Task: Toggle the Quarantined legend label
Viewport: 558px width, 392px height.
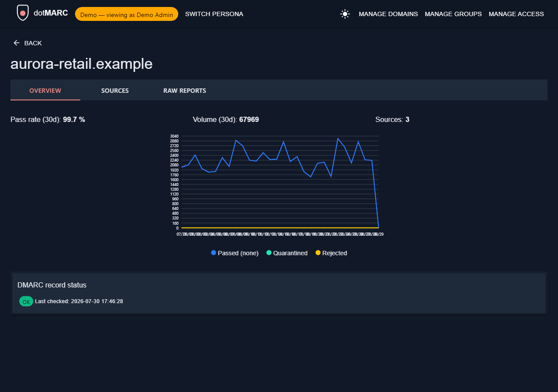Action: (290, 253)
